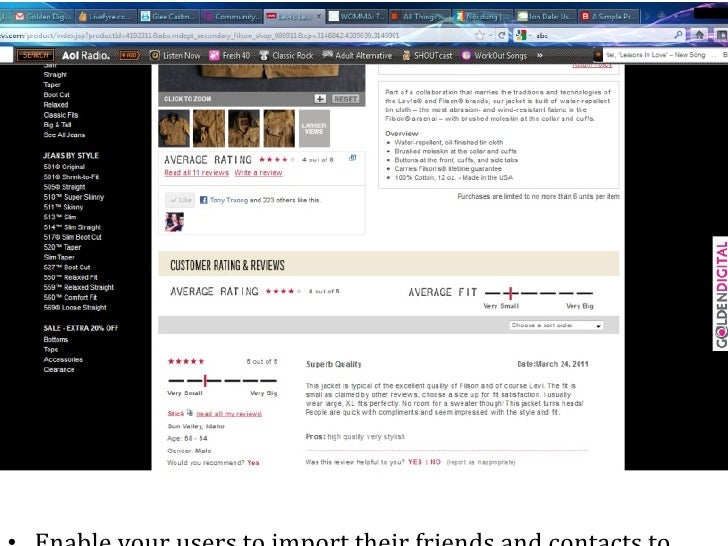The height and width of the screenshot is (546, 728).
Task: Click the small icon beside 4 out of 5 rating
Action: [x=352, y=158]
